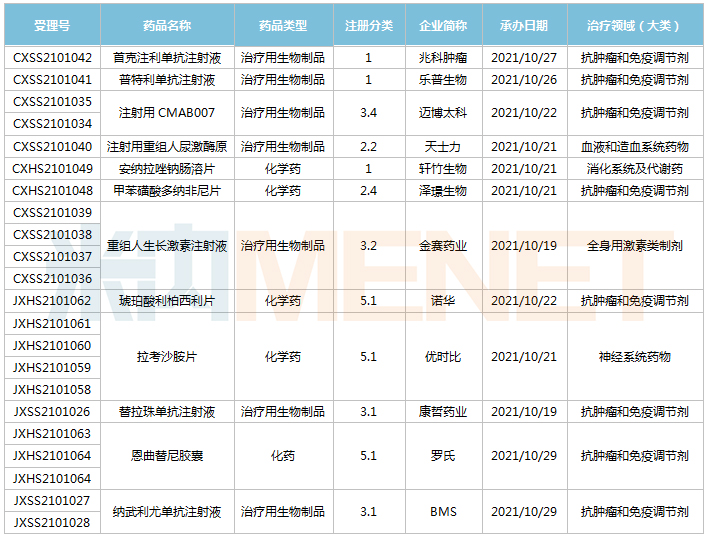
Task: Select cell JXHS2101058
Action: click(52, 390)
